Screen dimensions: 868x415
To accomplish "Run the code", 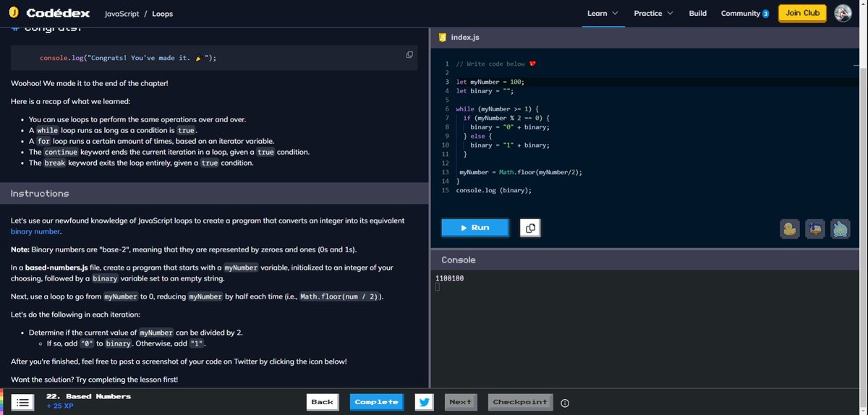I will [x=475, y=228].
